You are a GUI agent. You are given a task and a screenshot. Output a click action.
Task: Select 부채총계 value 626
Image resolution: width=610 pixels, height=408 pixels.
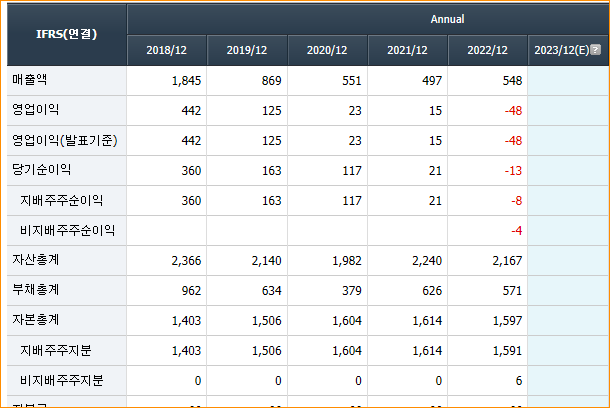click(x=432, y=291)
